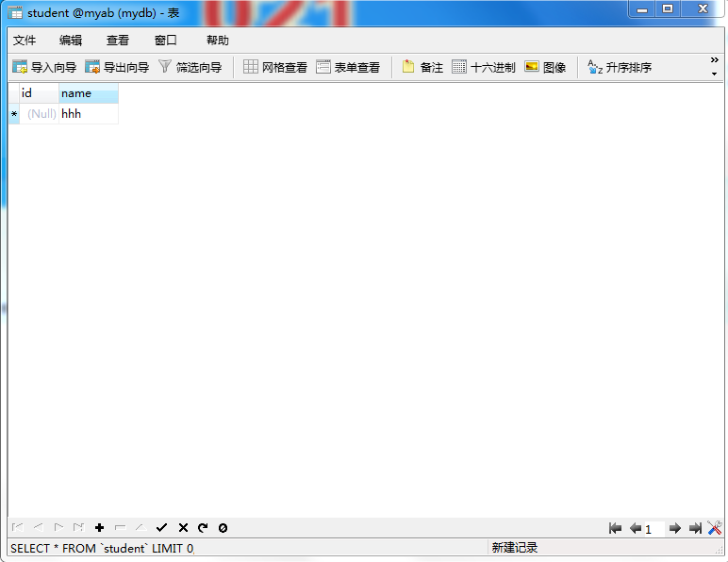This screenshot has height=562, width=728.
Task: Jump to first page
Action: point(615,528)
